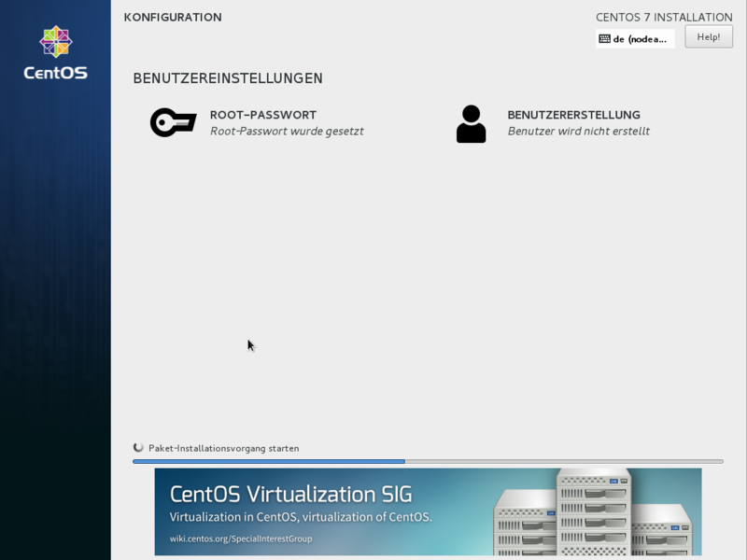
Task: Click the 'CentOS Virtualization SIG' banner title
Action: pos(290,494)
